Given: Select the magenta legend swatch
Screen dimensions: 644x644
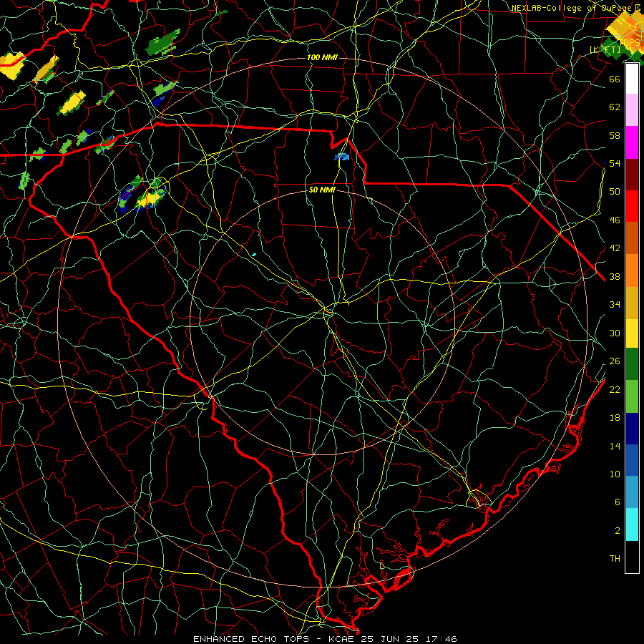Looking at the screenshot, I should pyautogui.click(x=632, y=142).
